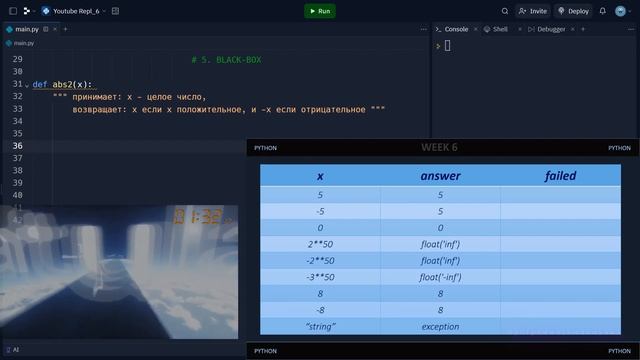This screenshot has width=640, height=360.
Task: Click the Invite button
Action: click(533, 11)
